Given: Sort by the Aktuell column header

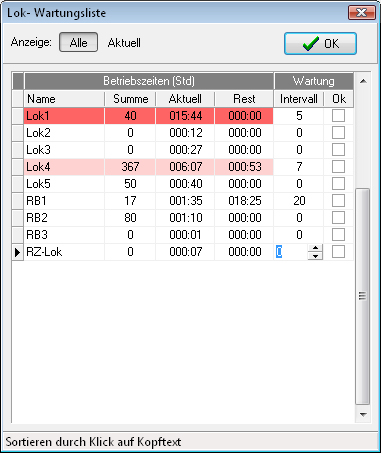Looking at the screenshot, I should coord(185,99).
